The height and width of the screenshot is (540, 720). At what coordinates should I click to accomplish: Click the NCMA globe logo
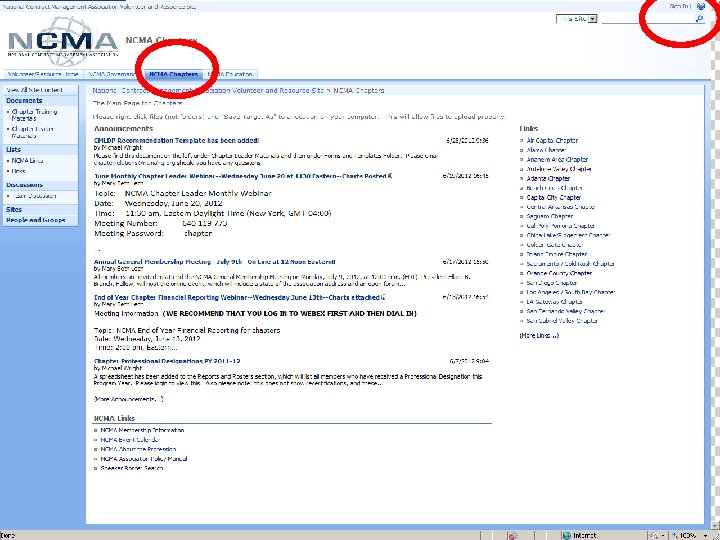pos(63,42)
